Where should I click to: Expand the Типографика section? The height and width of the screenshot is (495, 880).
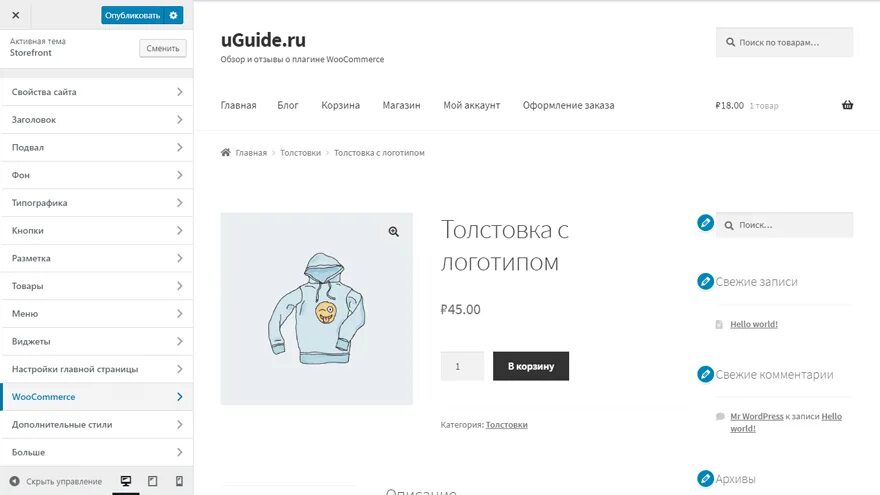[x=97, y=203]
